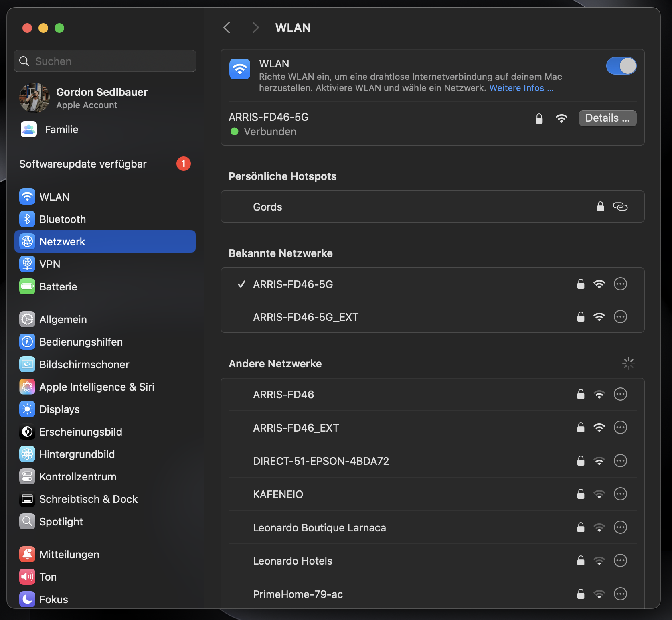
Task: Click inside the Suchen search field
Action: pyautogui.click(x=105, y=61)
